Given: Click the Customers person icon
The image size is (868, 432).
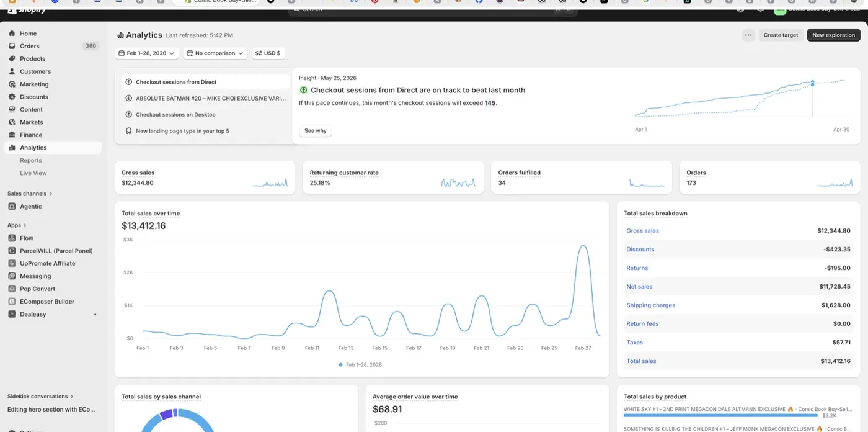Looking at the screenshot, I should click(x=12, y=71).
